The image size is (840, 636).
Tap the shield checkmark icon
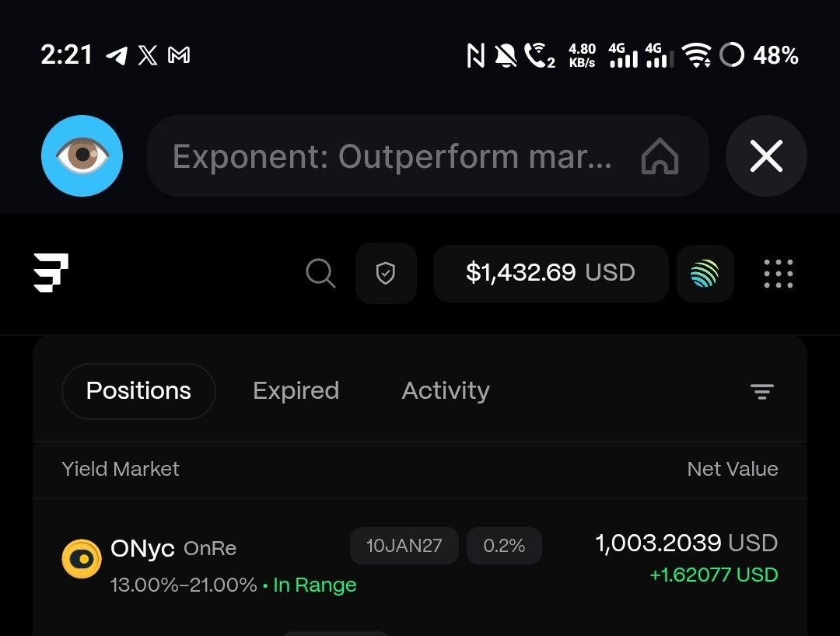[386, 273]
